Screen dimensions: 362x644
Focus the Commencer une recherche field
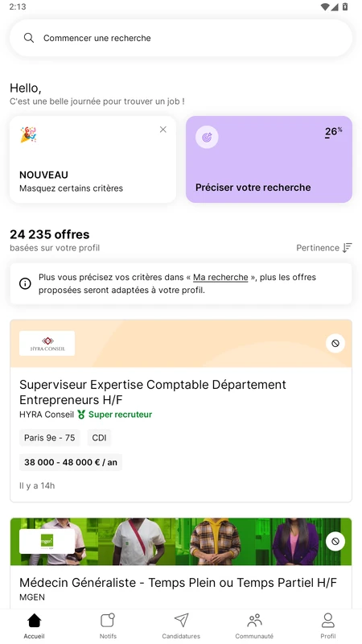click(x=181, y=38)
